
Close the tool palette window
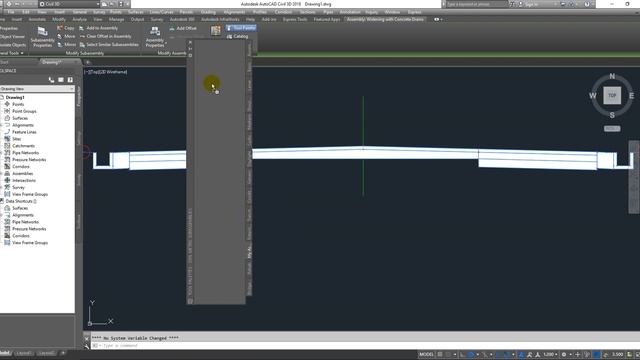pyautogui.click(x=190, y=42)
